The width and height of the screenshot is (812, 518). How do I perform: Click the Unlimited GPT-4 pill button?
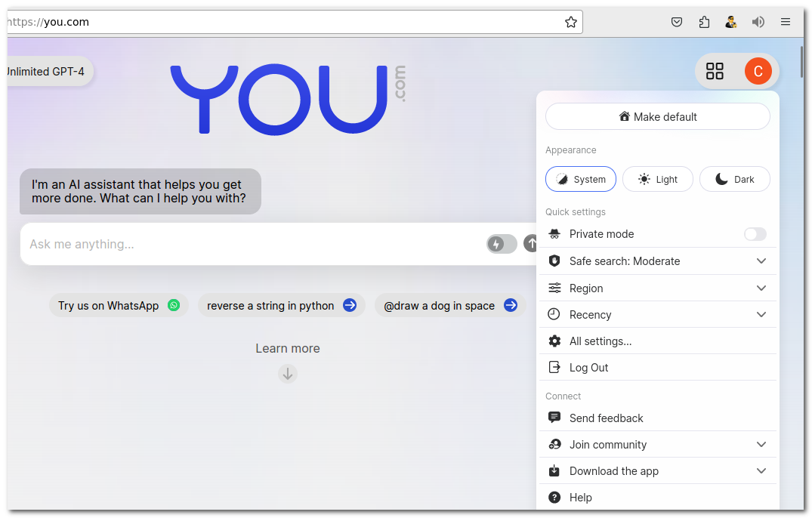tap(50, 72)
